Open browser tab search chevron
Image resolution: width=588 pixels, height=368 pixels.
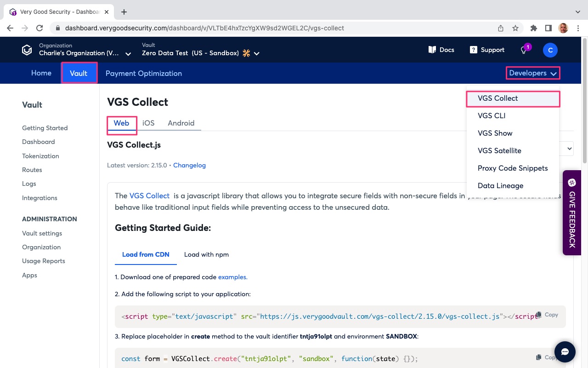click(x=578, y=12)
